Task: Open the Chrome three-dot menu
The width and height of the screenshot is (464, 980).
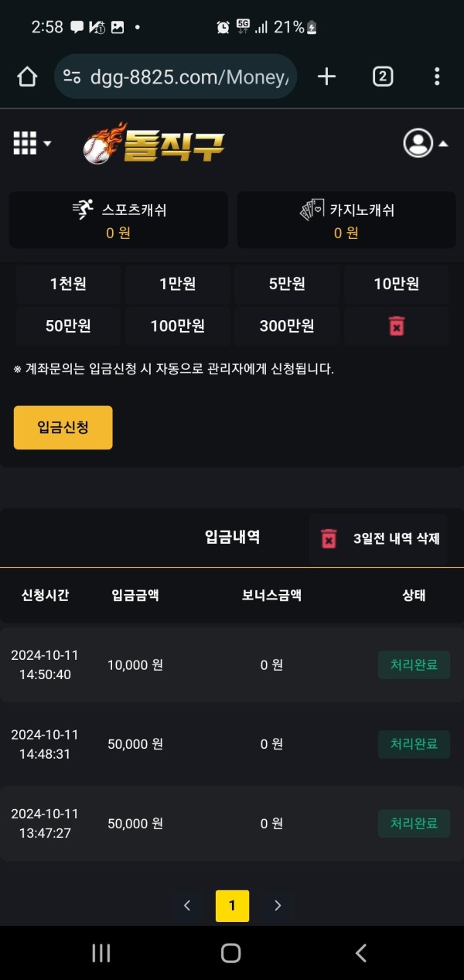Action: 437,76
